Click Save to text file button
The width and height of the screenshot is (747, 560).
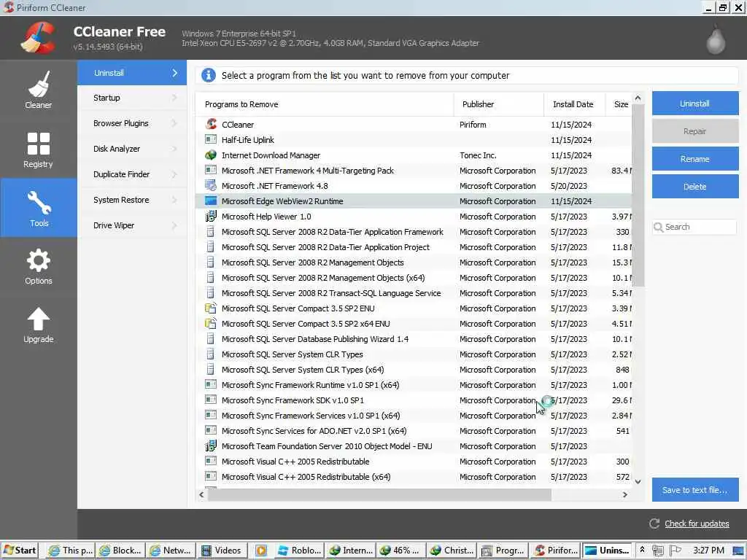pyautogui.click(x=695, y=490)
